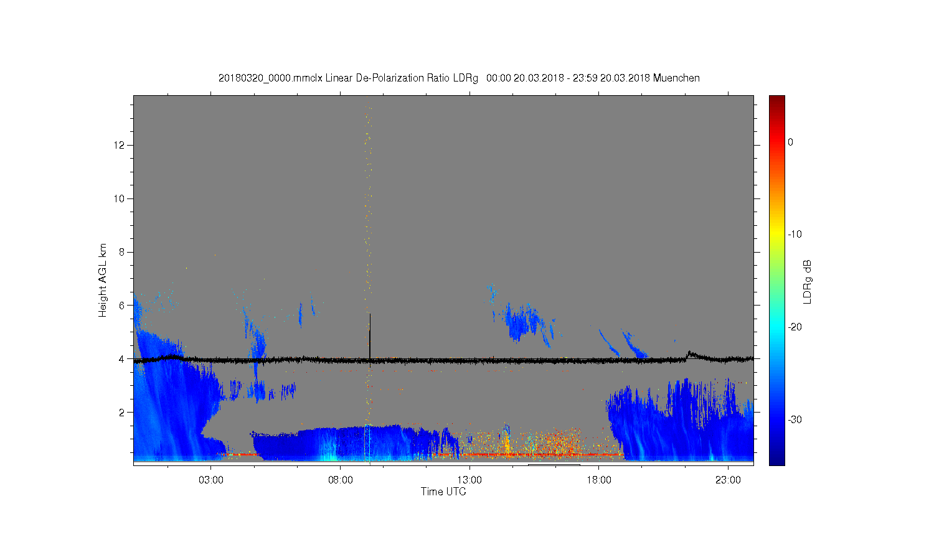The image size is (934, 560).
Task: Click the height tick label 4
Action: (122, 359)
